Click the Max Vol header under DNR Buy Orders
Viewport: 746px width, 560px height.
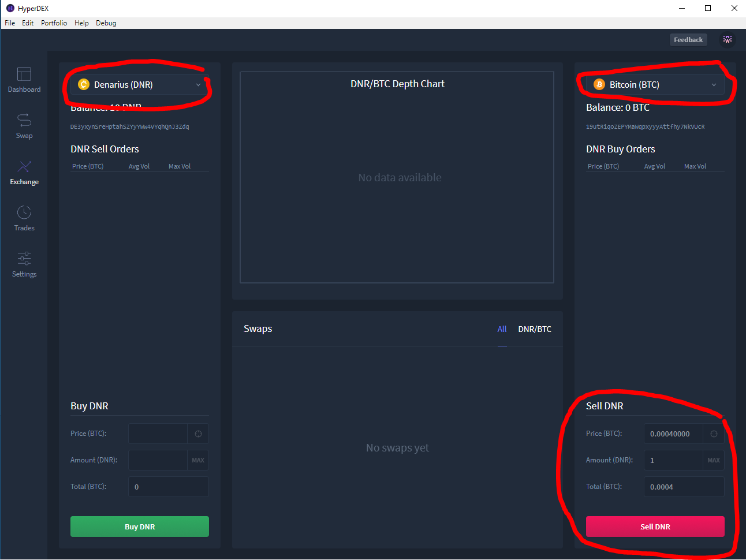[695, 166]
